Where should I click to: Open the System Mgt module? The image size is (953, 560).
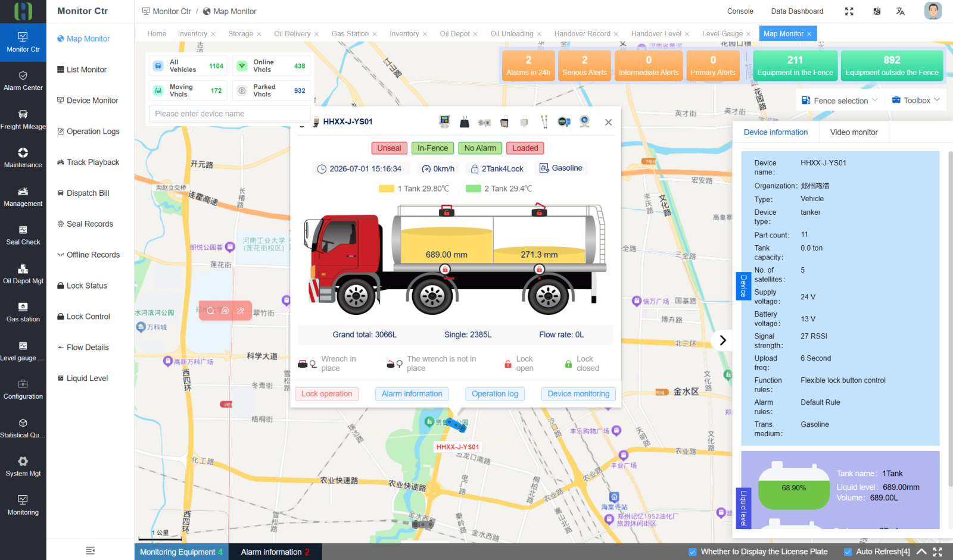click(x=23, y=467)
